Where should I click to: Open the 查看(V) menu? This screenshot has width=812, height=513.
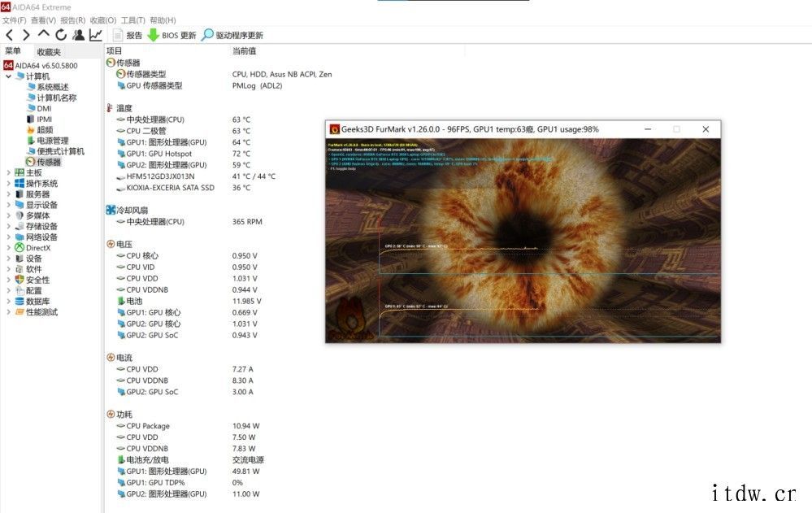44,20
